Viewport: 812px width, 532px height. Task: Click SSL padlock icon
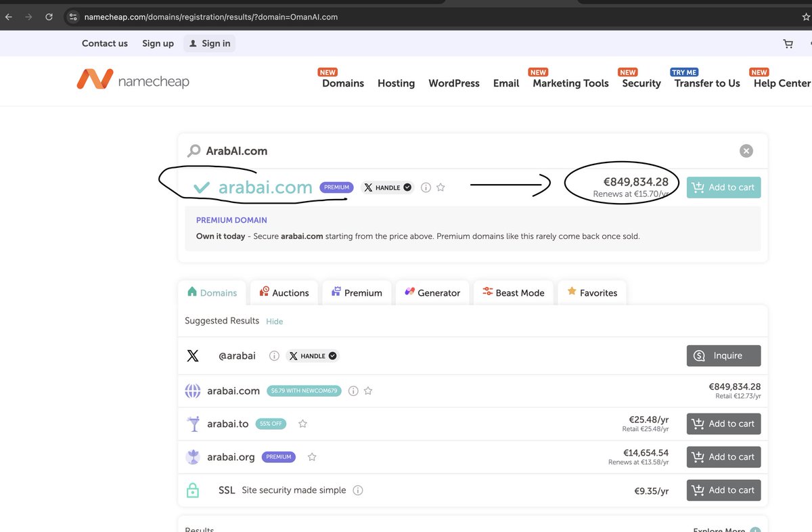(x=193, y=490)
